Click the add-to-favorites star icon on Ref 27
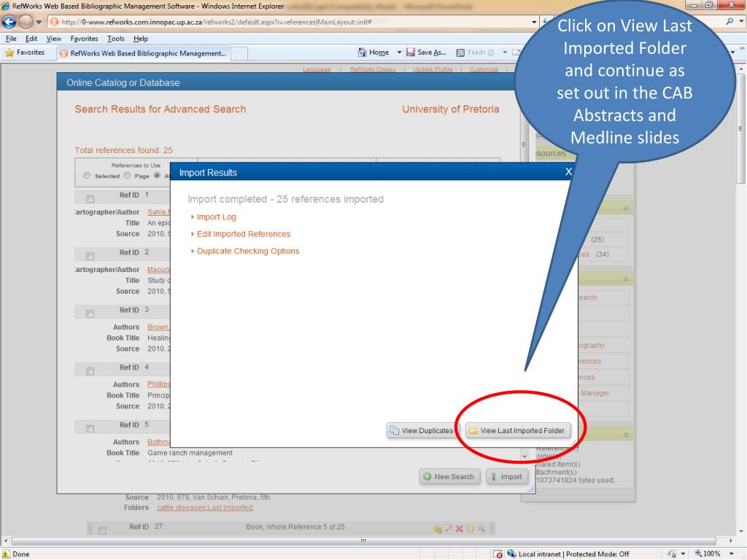 tap(438, 529)
